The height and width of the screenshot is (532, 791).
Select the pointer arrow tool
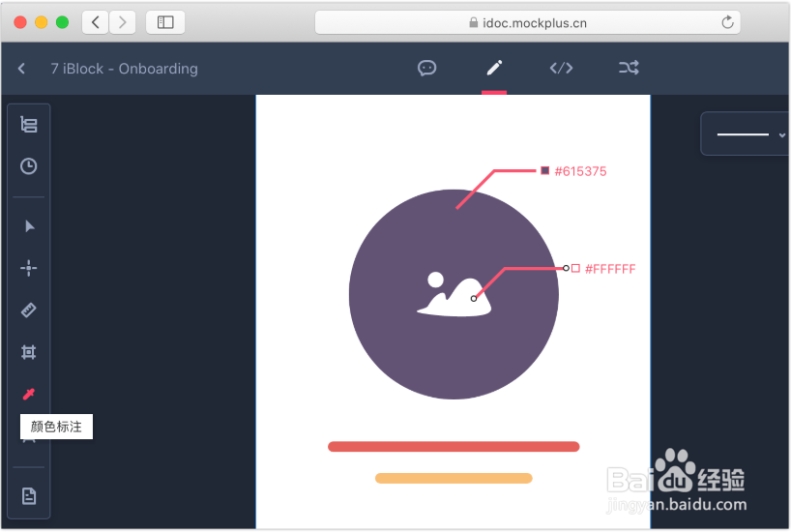pos(29,226)
